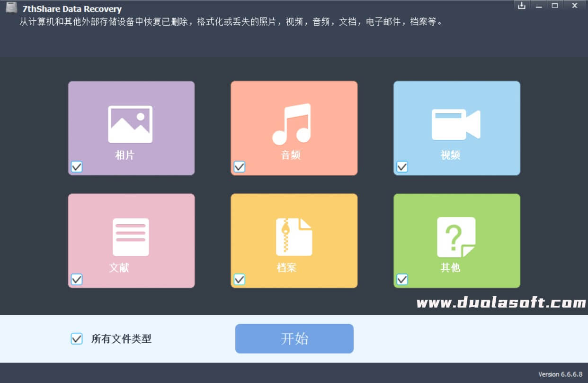This screenshot has height=383, width=588.
Task: Toggle the 档案 checkbox
Action: (240, 280)
